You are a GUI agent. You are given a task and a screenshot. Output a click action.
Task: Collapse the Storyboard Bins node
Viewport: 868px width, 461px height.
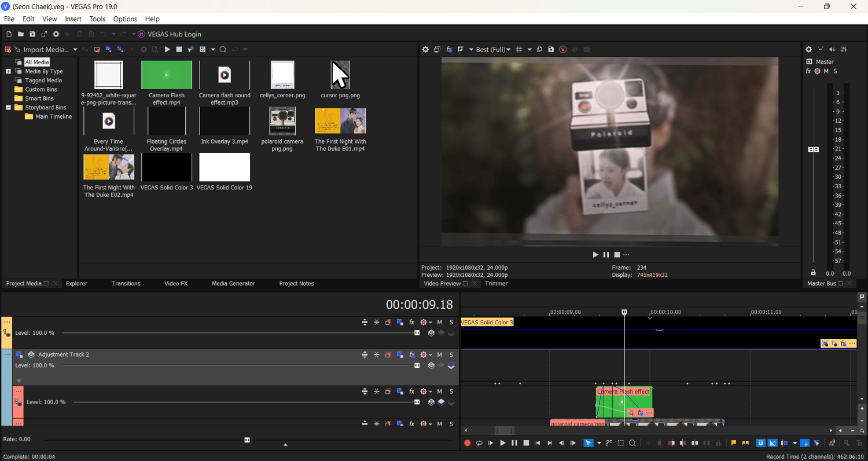[8, 108]
